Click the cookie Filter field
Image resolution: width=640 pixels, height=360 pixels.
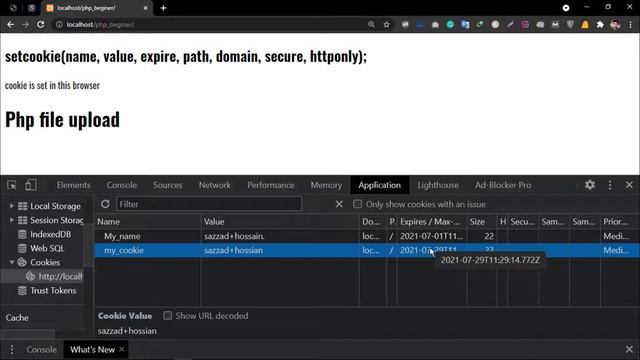(x=209, y=204)
